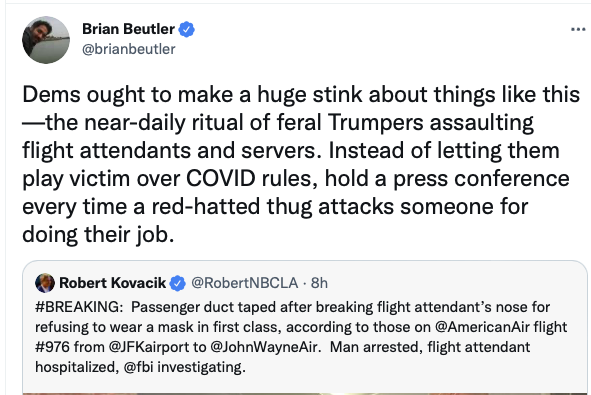Click the main tweet text about Dems
The width and height of the screenshot is (591, 395).
point(301,164)
